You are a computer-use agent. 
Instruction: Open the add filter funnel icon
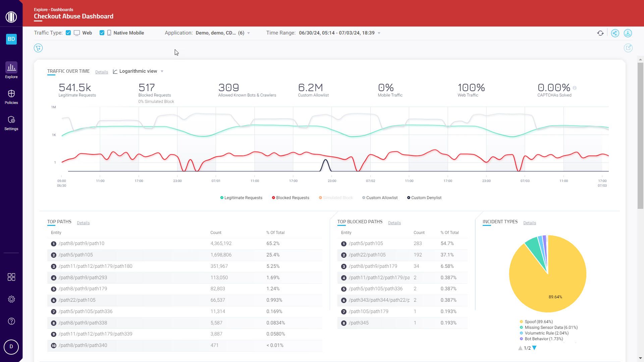point(38,48)
